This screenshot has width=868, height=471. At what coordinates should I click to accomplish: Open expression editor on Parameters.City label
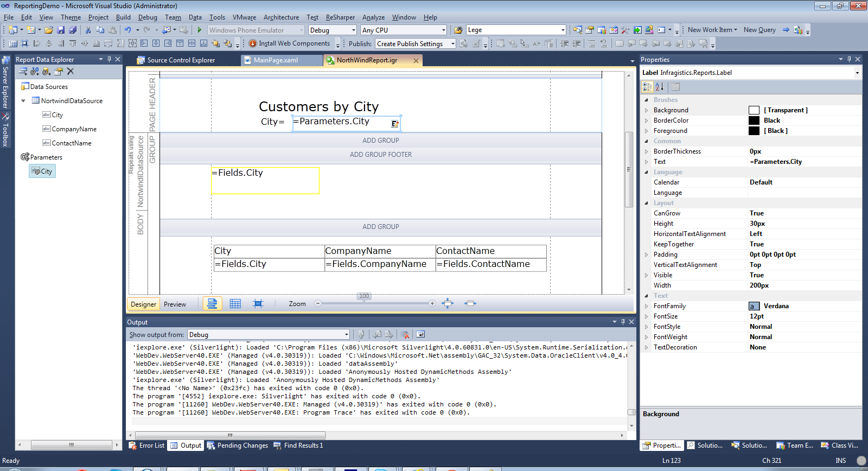click(x=395, y=124)
